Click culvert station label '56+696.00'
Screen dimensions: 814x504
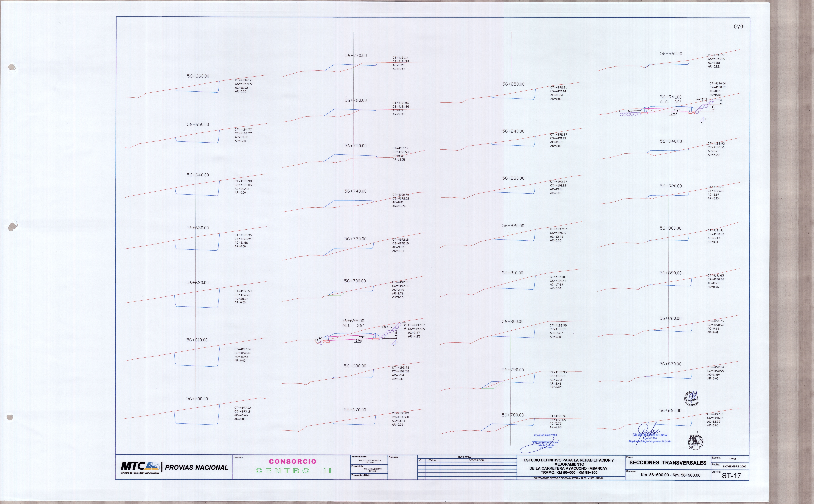point(353,321)
